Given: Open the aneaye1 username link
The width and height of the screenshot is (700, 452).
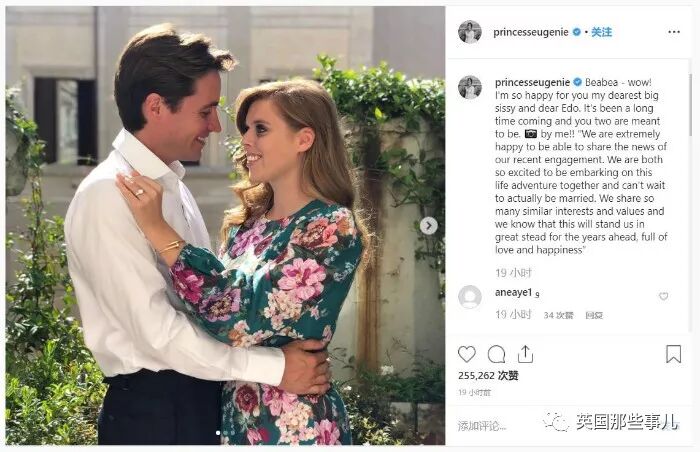Looking at the screenshot, I should tap(513, 293).
